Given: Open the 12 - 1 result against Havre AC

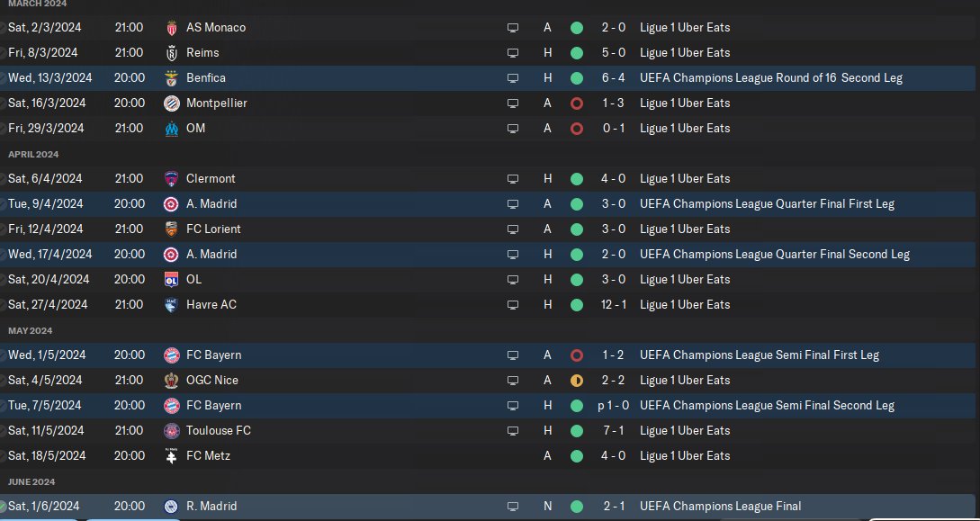Looking at the screenshot, I should [614, 305].
